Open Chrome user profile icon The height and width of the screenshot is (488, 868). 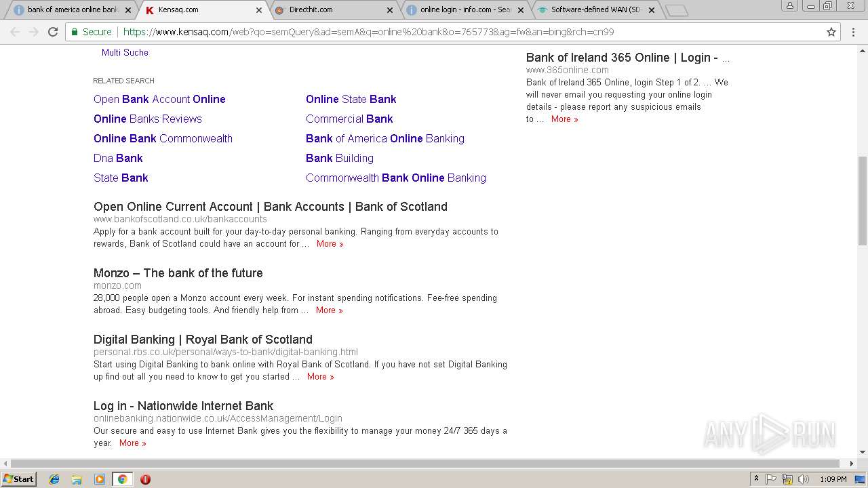coord(789,5)
